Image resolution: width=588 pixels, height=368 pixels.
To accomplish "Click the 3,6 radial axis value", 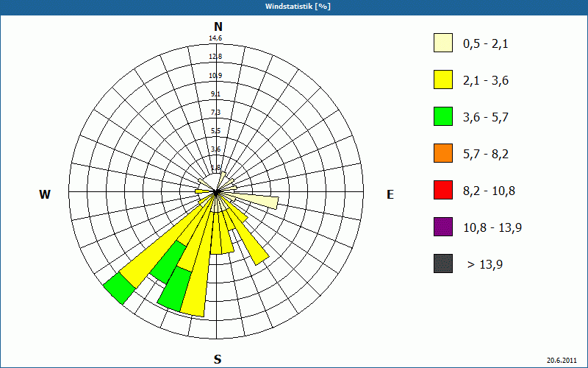I will point(215,149).
